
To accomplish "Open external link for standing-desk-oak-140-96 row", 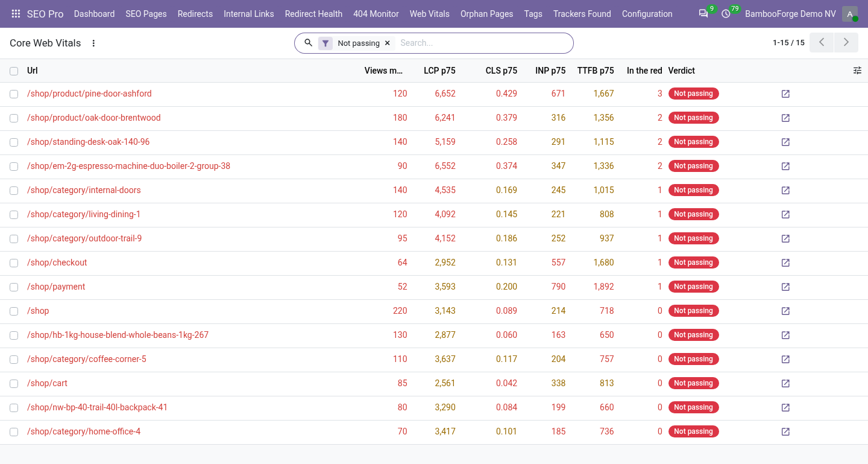I will pyautogui.click(x=785, y=142).
